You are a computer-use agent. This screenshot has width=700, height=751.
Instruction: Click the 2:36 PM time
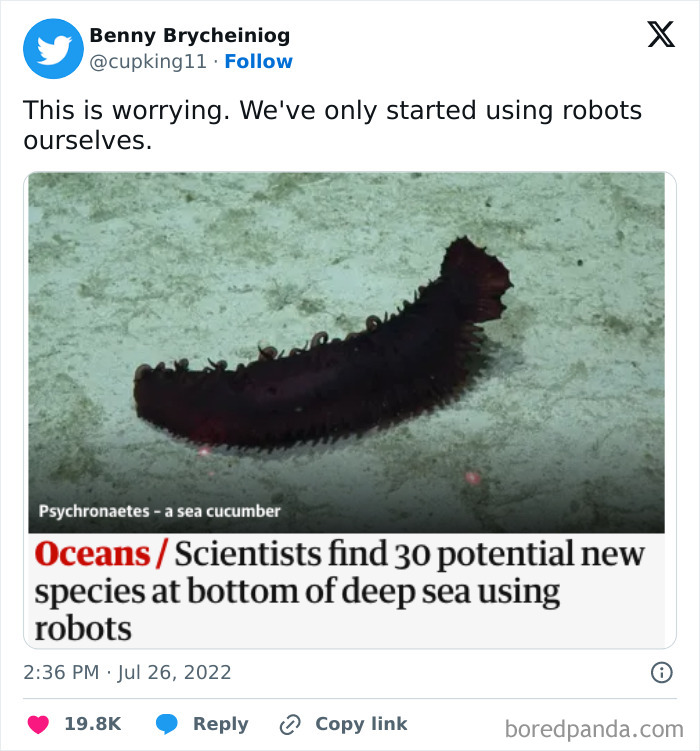pos(61,672)
